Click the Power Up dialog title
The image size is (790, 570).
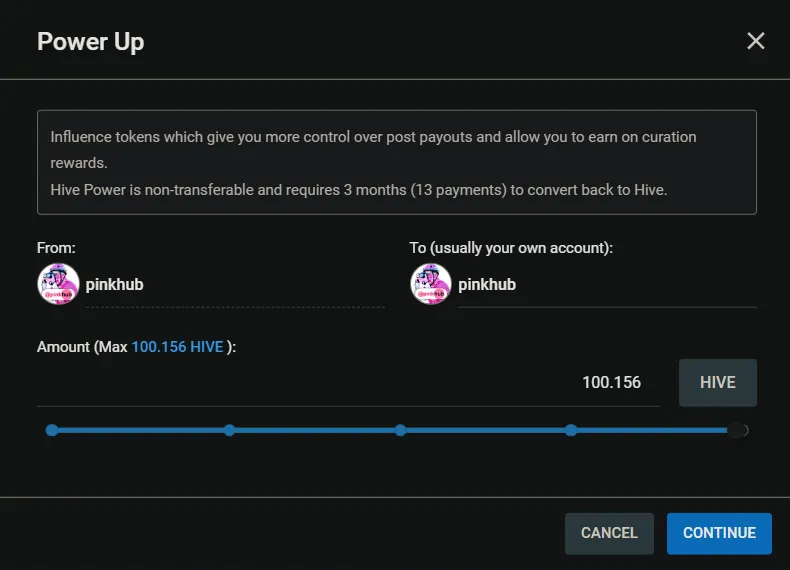pyautogui.click(x=91, y=42)
